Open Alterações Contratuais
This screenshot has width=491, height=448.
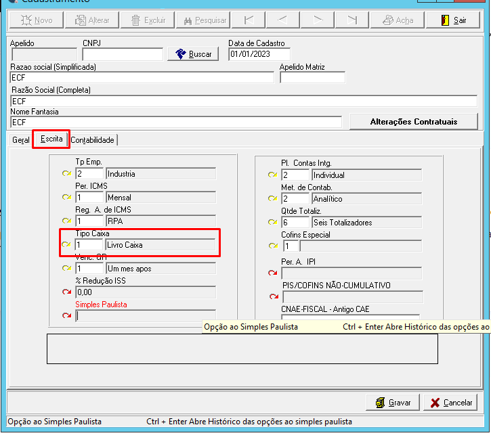[414, 122]
